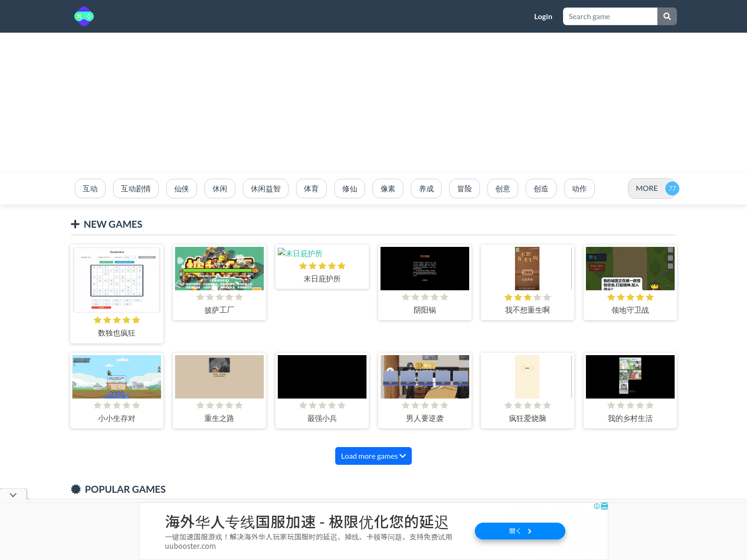The width and height of the screenshot is (747, 560).
Task: Switch to the 冒险 category
Action: click(464, 189)
